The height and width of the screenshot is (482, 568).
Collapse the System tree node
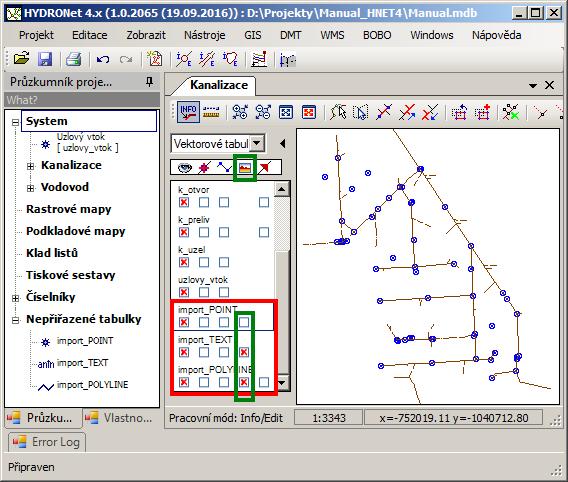tap(16, 122)
